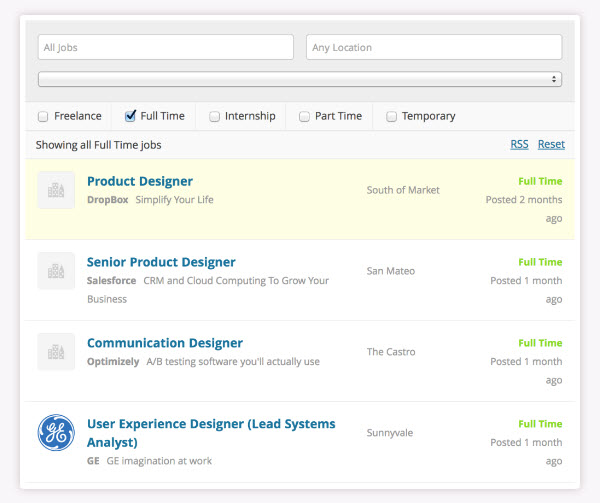The width and height of the screenshot is (600, 503).
Task: Click the Optimizely placeholder company logo
Action: pos(56,352)
